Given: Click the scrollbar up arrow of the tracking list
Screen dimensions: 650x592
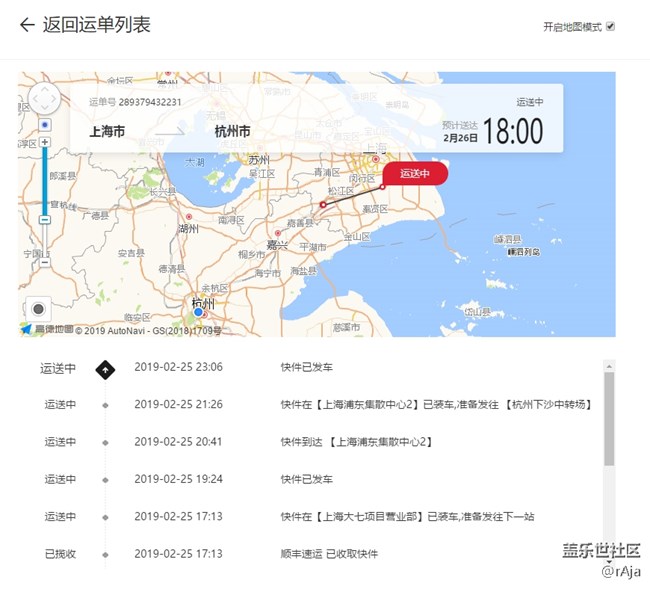Looking at the screenshot, I should [609, 366].
